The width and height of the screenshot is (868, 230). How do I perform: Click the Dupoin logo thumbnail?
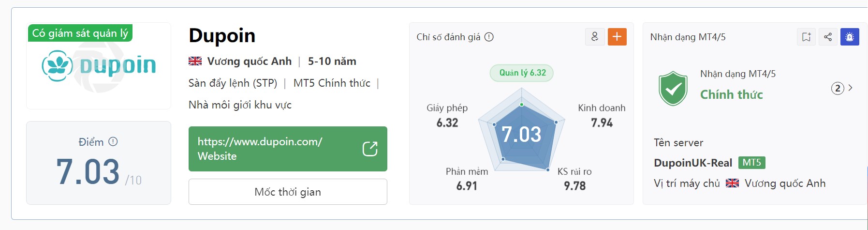click(99, 66)
